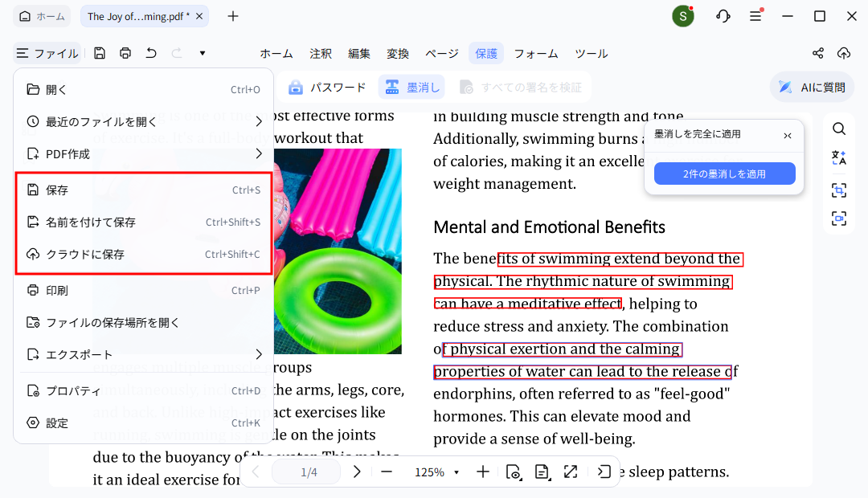Click the Mental and Emotional Benefits heading
868x498 pixels.
(x=549, y=227)
